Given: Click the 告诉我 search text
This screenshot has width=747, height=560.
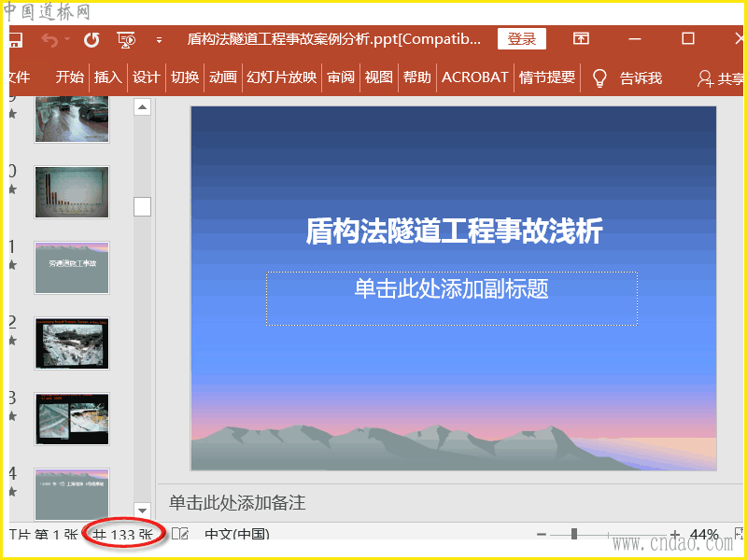Looking at the screenshot, I should pyautogui.click(x=641, y=77).
